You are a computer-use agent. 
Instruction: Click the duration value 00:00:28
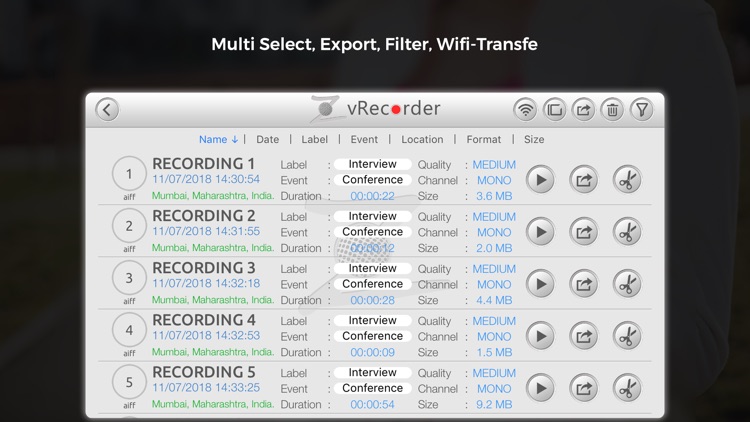click(373, 300)
